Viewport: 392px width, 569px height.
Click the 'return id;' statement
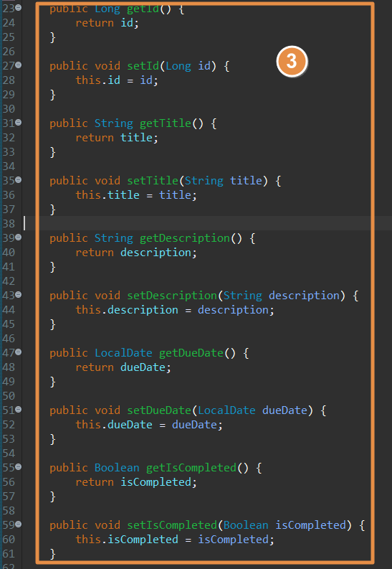pos(107,23)
